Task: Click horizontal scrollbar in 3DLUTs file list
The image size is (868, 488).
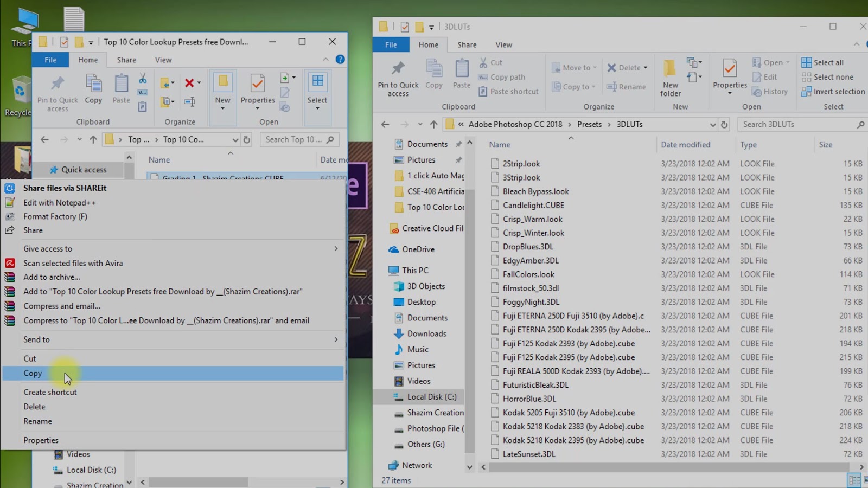Action: [668, 467]
